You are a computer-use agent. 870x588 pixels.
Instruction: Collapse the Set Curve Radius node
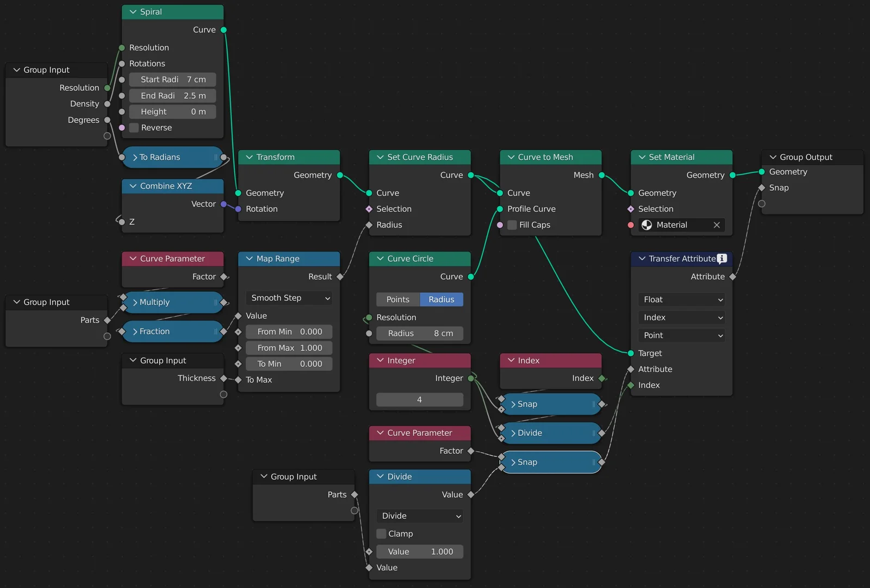pyautogui.click(x=380, y=157)
